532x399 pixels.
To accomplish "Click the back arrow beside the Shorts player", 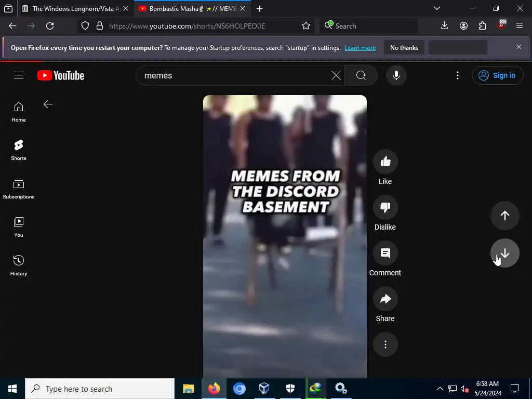I will pos(48,104).
